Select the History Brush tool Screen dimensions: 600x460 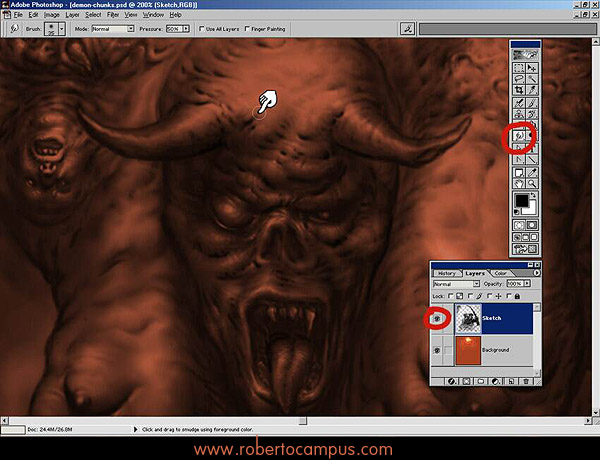[532, 113]
